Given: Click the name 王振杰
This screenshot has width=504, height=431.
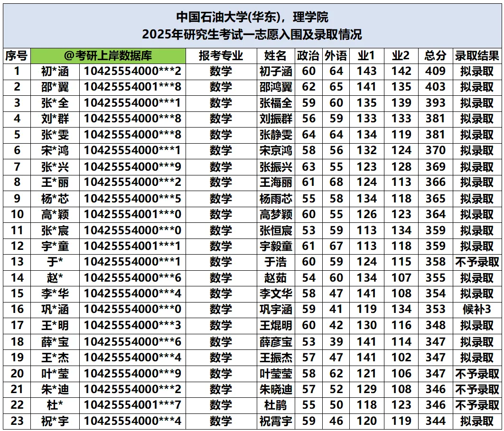Looking at the screenshot, I should [276, 358].
